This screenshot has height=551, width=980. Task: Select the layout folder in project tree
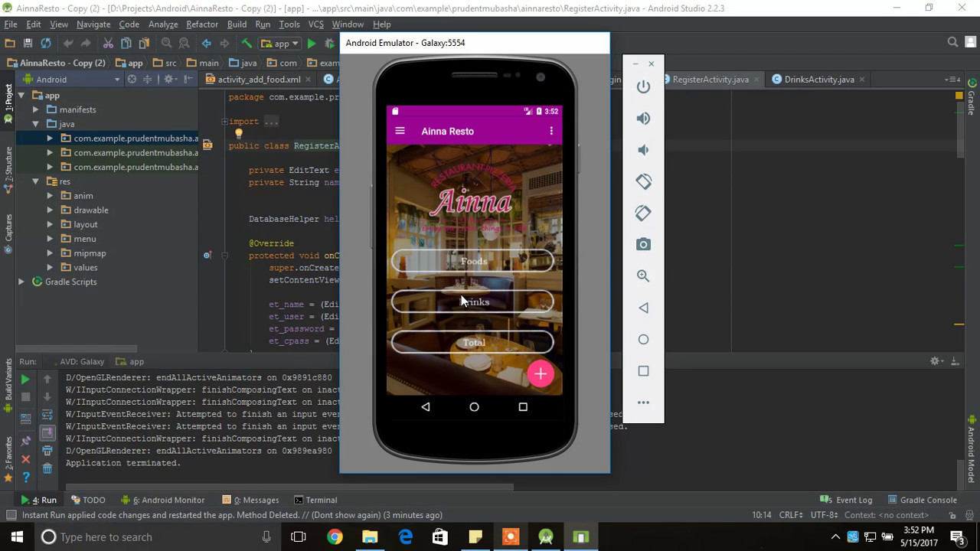[85, 224]
